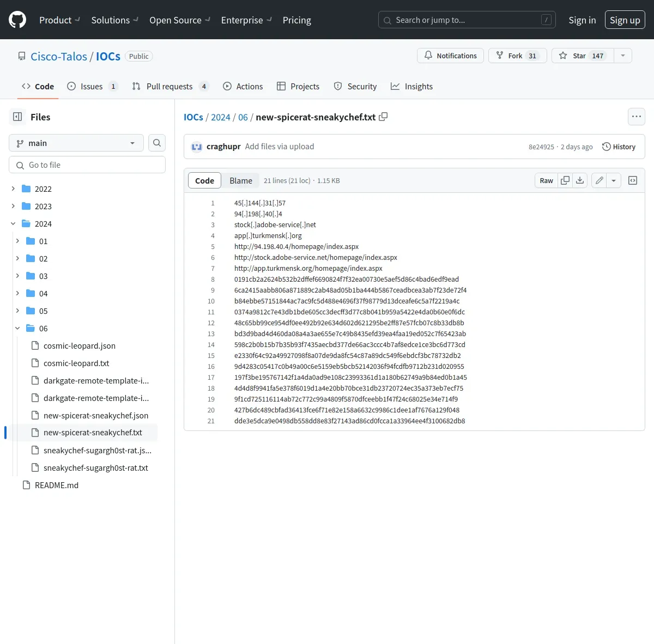
Task: Focus the Go to file field
Action: coord(87,165)
